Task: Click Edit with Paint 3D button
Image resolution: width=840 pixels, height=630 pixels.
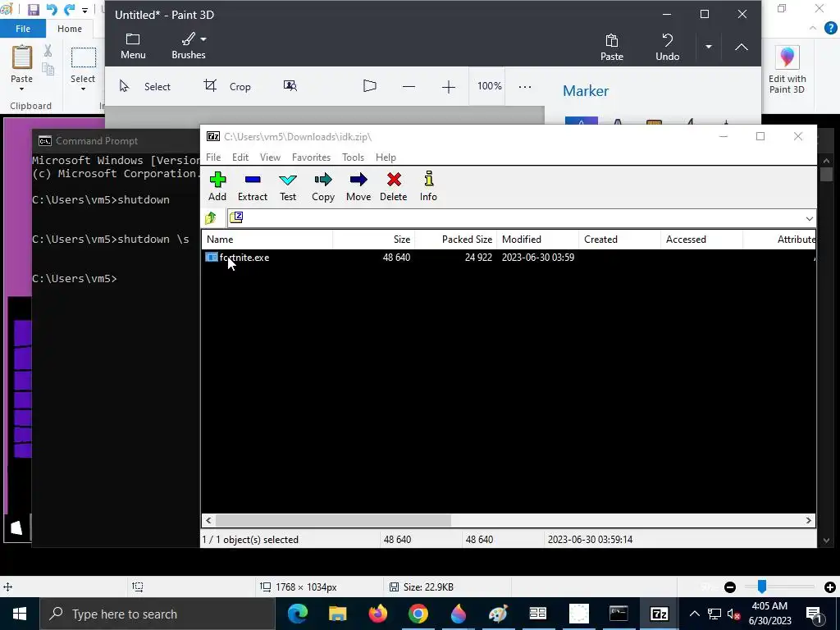Action: pos(787,71)
